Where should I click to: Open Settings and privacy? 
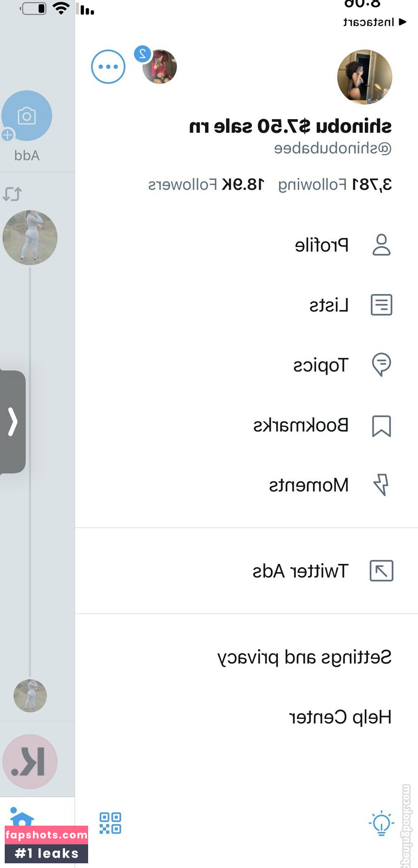coord(304,658)
